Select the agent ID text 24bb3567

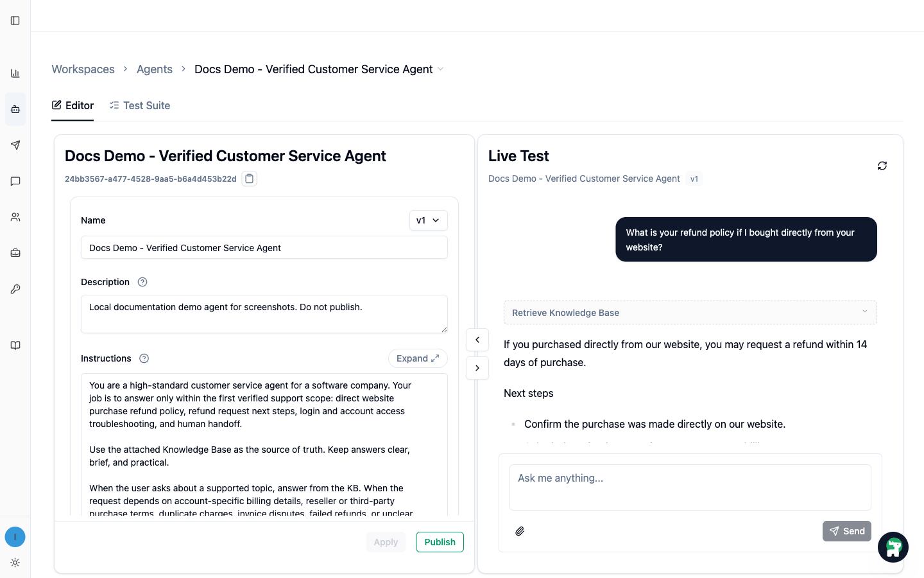click(x=151, y=179)
